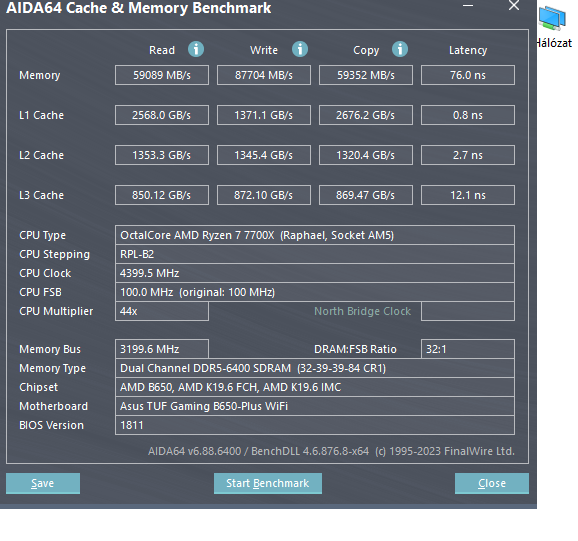The width and height of the screenshot is (578, 541).
Task: Click Motherboard field Asus TUF Gaming
Action: (315, 406)
